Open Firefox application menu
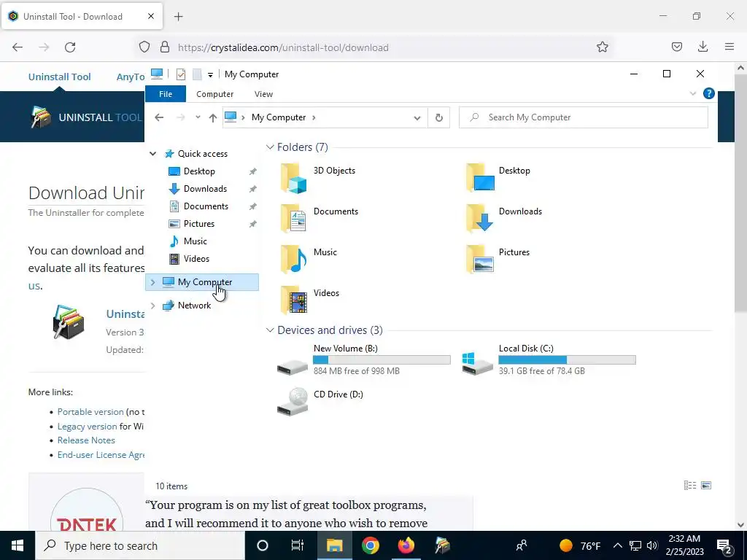This screenshot has height=560, width=747. pos(729,47)
